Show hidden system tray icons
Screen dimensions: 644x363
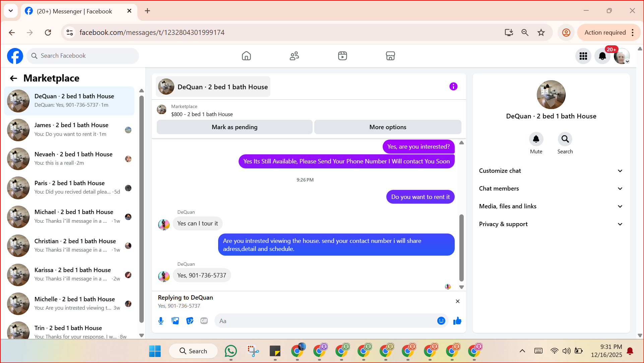point(522,351)
